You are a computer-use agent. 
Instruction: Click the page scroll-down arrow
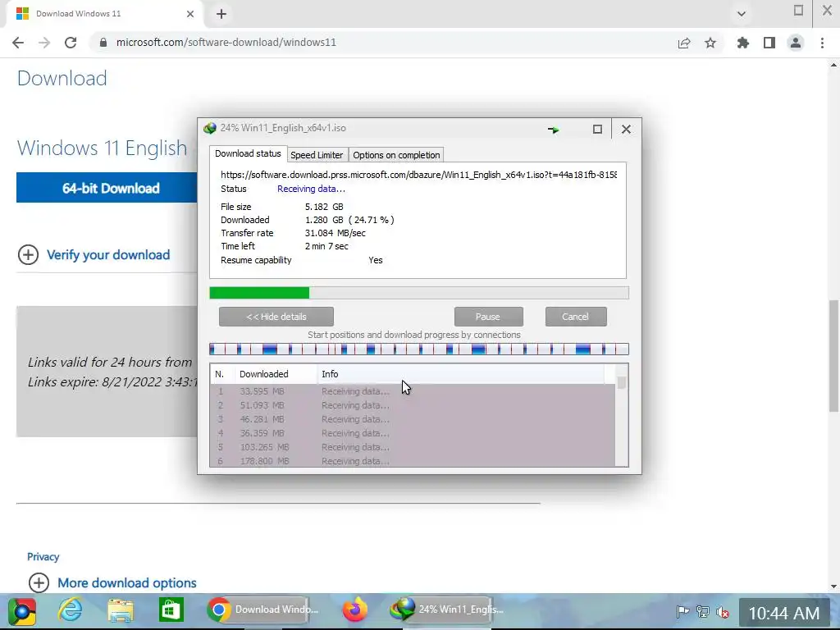833,587
